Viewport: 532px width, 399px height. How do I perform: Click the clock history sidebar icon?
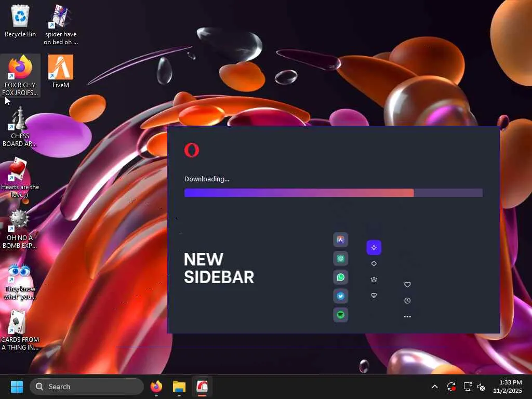tap(407, 301)
